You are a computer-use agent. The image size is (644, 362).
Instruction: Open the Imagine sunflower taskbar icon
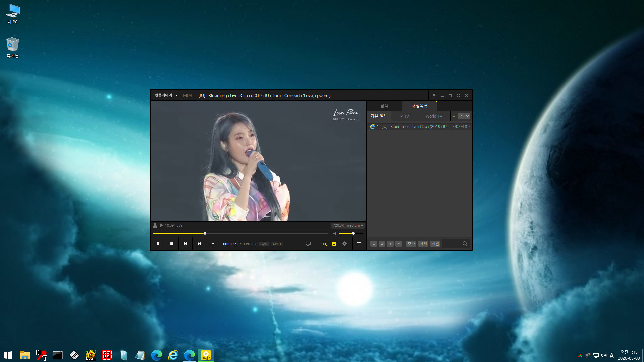point(91,355)
